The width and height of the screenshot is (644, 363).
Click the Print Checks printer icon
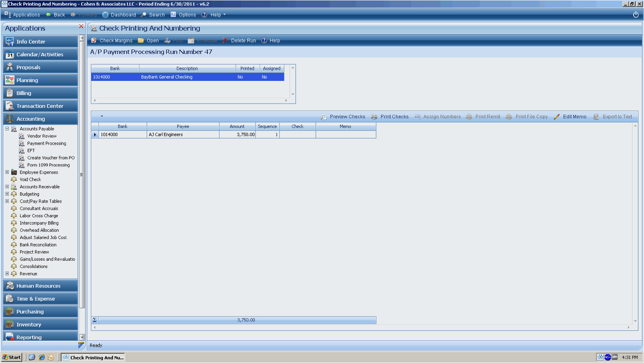coord(374,117)
